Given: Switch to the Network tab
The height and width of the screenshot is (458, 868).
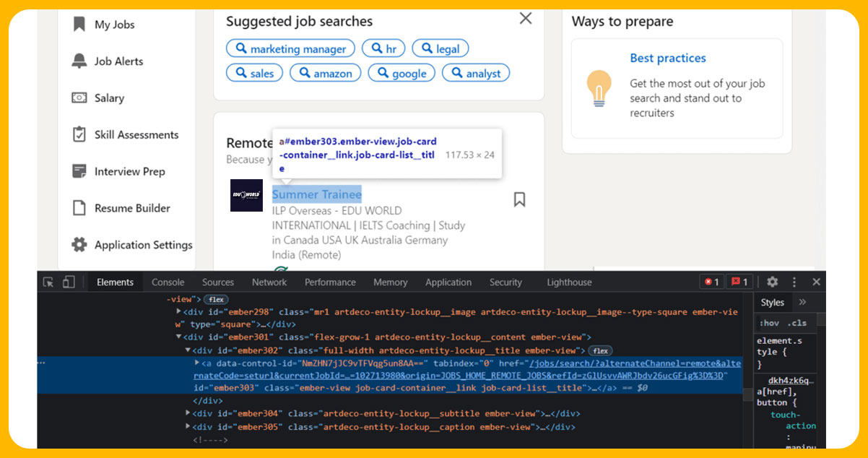Looking at the screenshot, I should tap(269, 282).
